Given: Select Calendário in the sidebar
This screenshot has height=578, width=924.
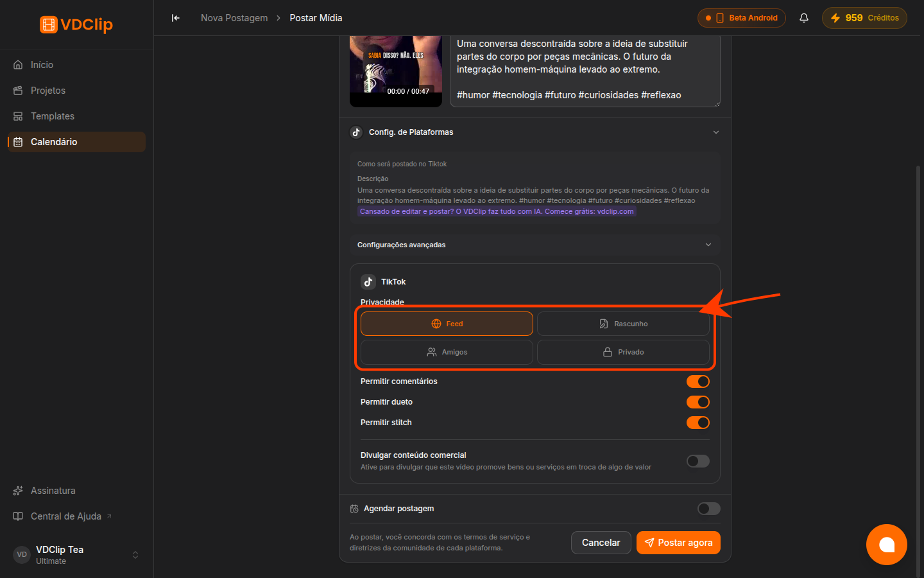Looking at the screenshot, I should pos(76,142).
